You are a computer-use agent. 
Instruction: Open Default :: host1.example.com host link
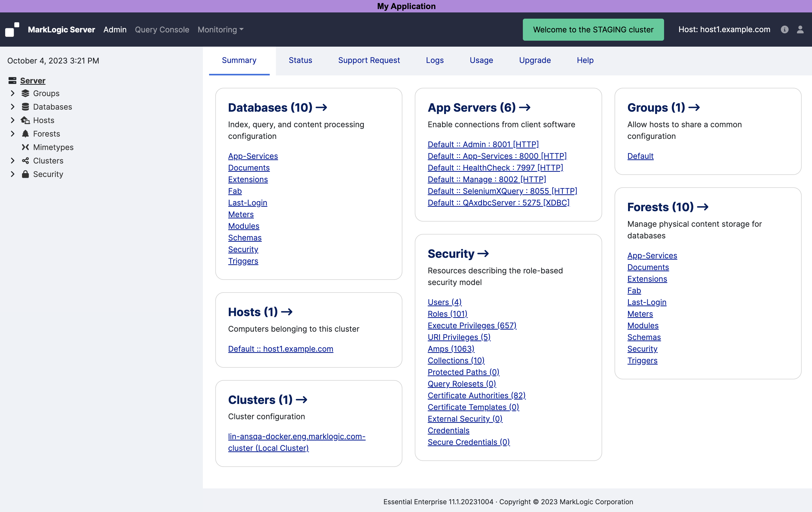click(x=281, y=349)
